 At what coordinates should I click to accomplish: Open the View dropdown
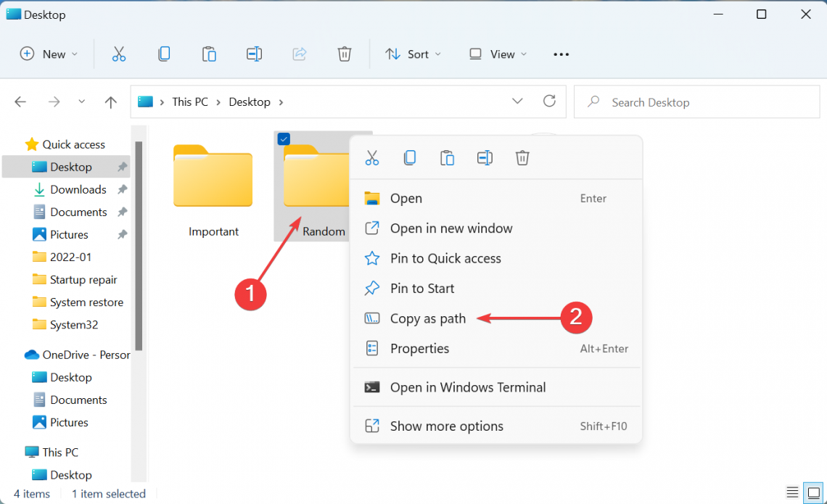pos(497,54)
